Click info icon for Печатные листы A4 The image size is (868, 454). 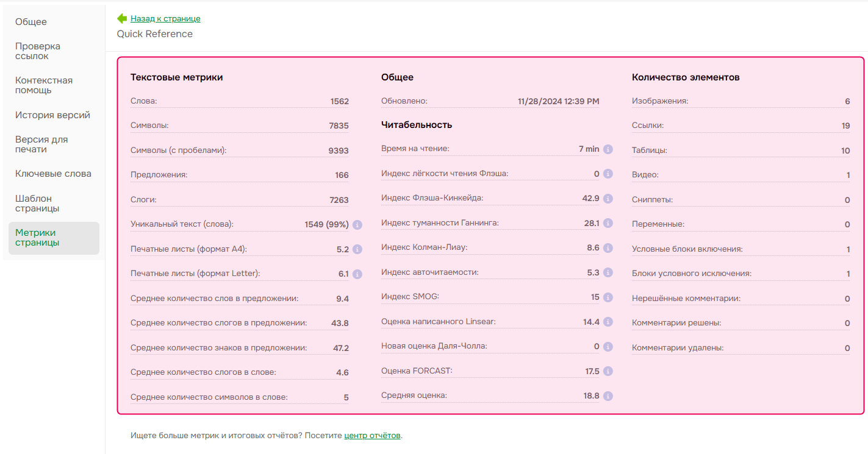click(357, 249)
